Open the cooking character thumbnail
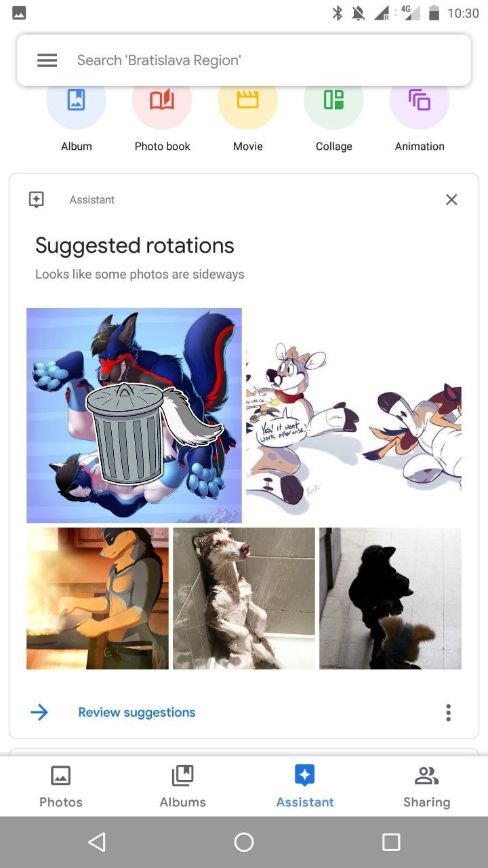The width and height of the screenshot is (488, 868). pyautogui.click(x=98, y=599)
